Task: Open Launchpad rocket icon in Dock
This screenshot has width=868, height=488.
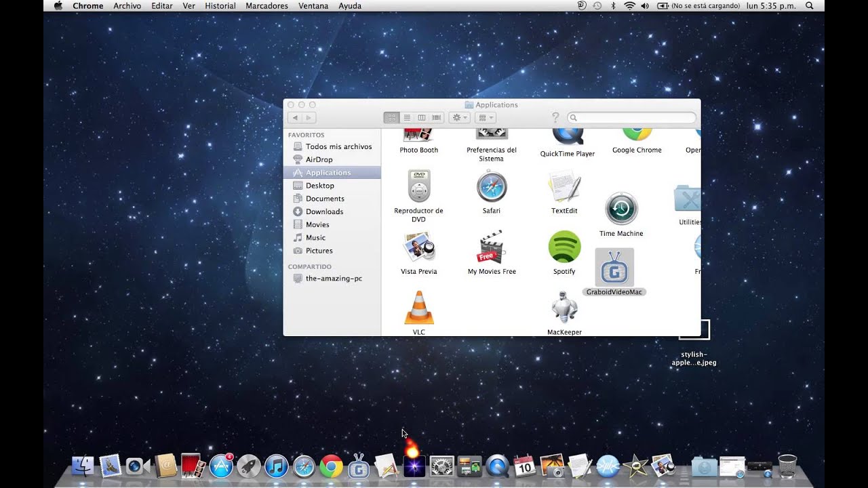Action: [249, 466]
